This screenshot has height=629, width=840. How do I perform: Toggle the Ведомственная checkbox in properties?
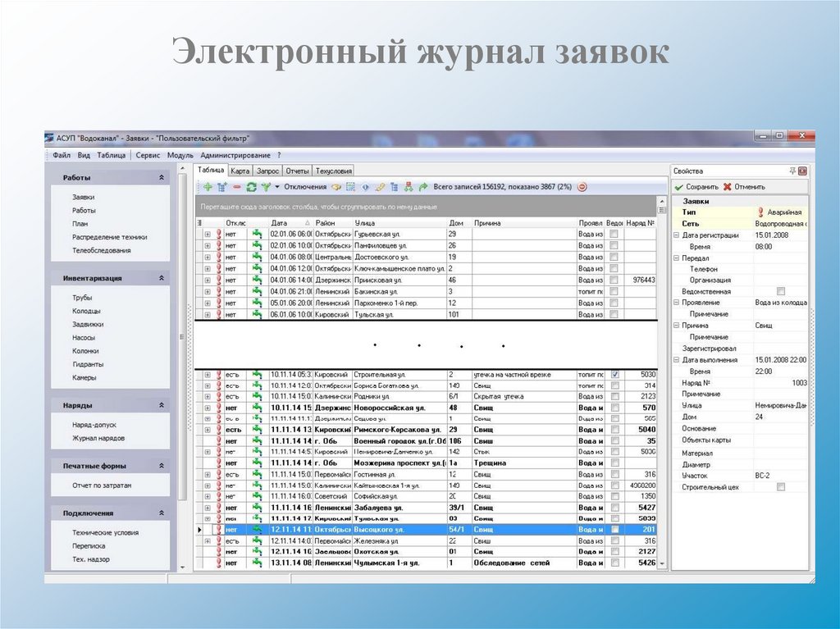[781, 291]
